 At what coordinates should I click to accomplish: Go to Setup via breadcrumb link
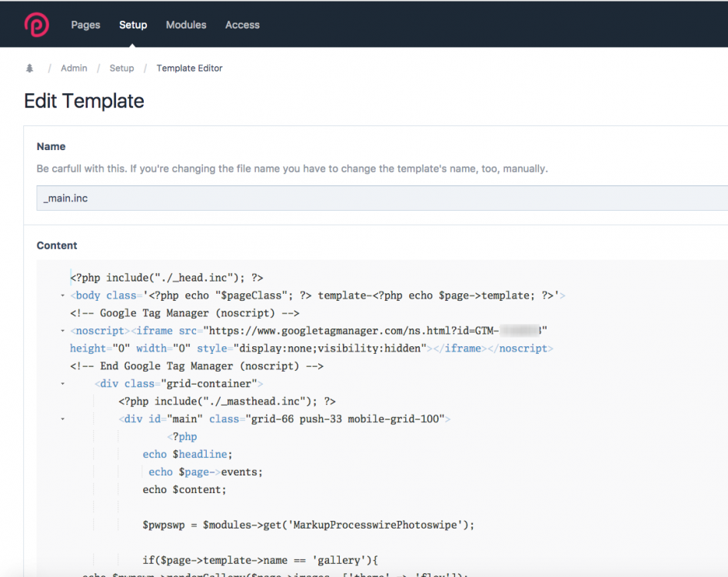(121, 68)
